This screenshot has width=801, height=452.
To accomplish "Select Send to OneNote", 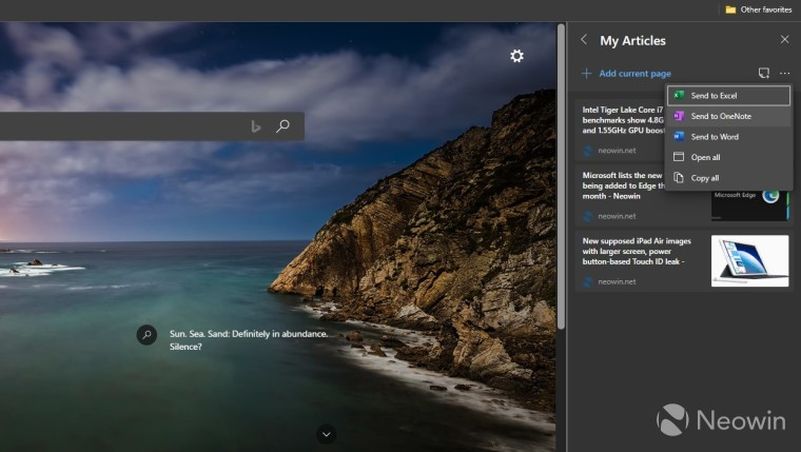I will coord(729,116).
